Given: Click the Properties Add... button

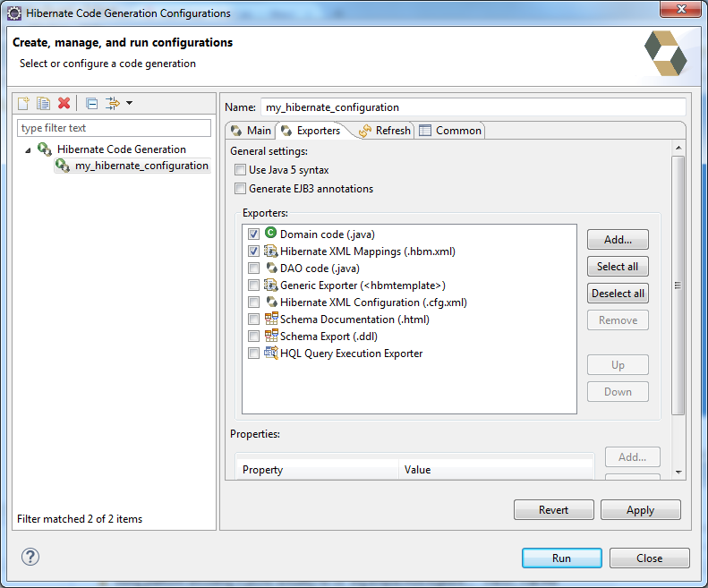Looking at the screenshot, I should [633, 457].
